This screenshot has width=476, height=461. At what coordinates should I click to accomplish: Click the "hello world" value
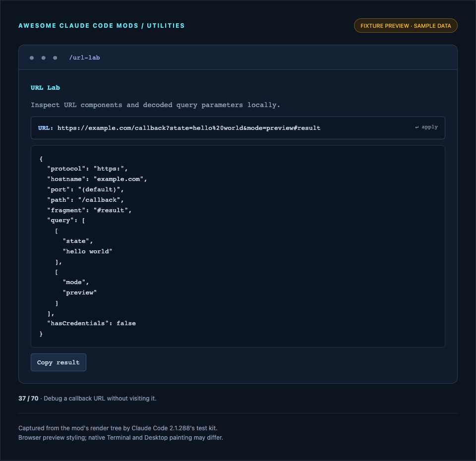(87, 251)
